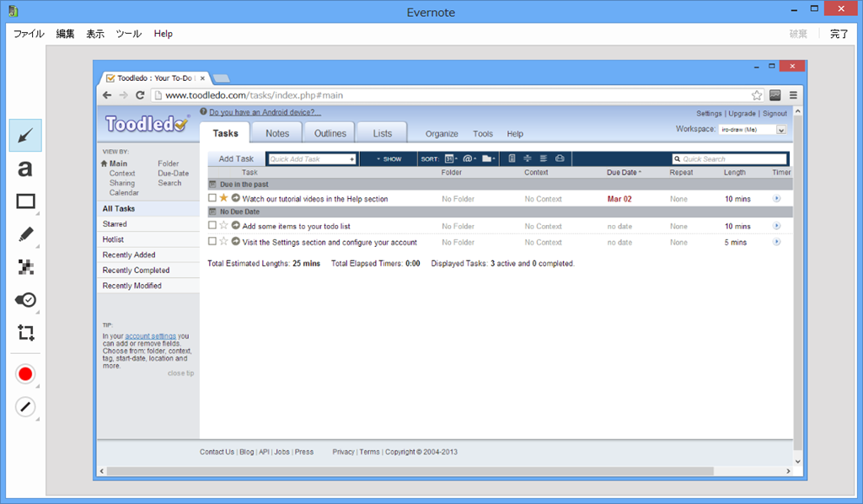The height and width of the screenshot is (504, 863).
Task: Click 'Do you have an Android device?' link
Action: 265,112
